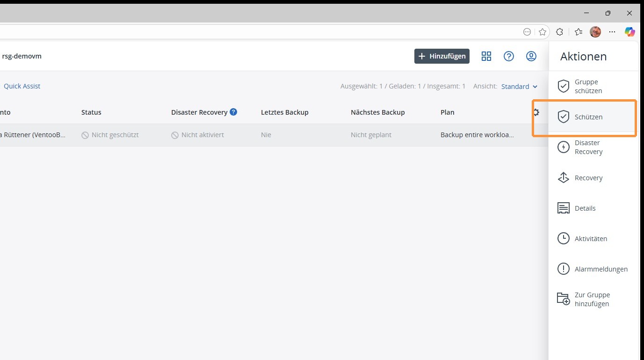Open Quick Assist link
644x360 pixels.
[22, 86]
